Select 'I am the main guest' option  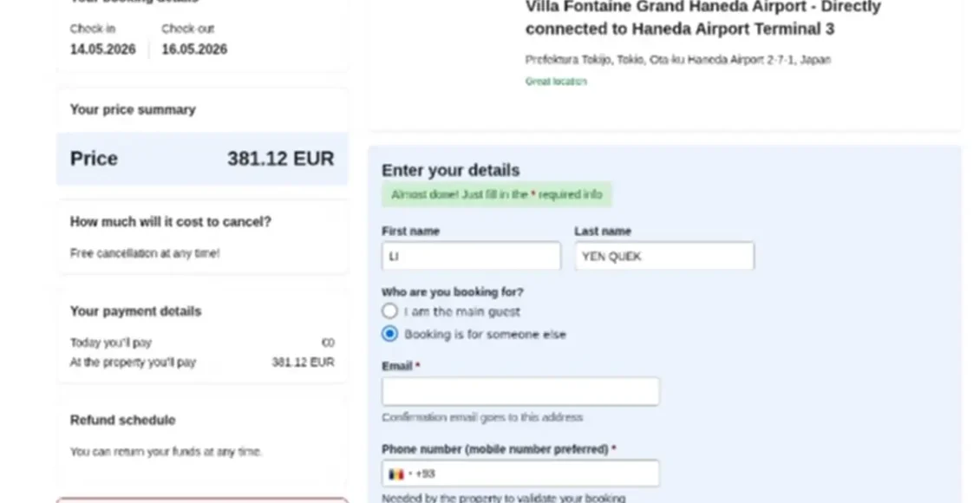pyautogui.click(x=389, y=311)
